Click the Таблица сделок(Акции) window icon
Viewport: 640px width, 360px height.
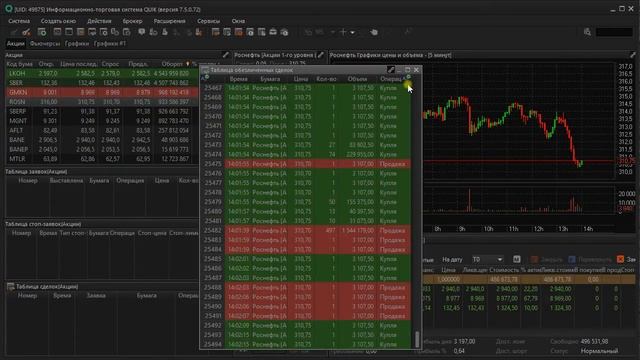[x=11, y=287]
